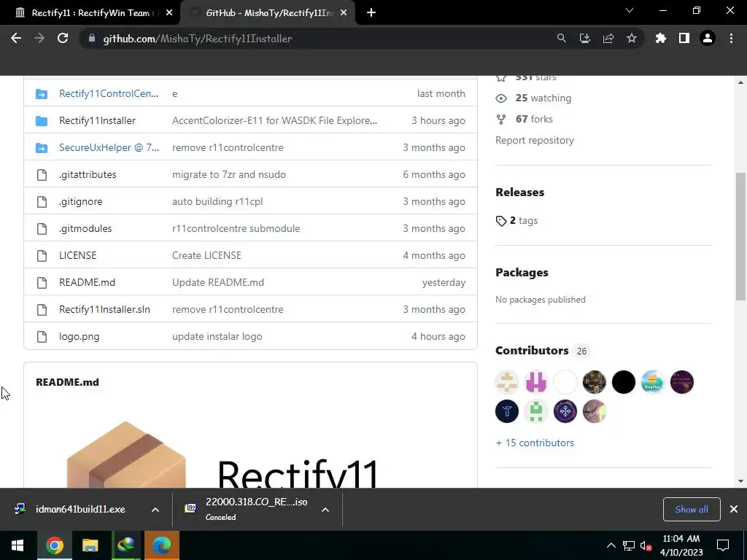Toggle Chrome's side panel icon
Screen dimensions: 747x560
[684, 39]
